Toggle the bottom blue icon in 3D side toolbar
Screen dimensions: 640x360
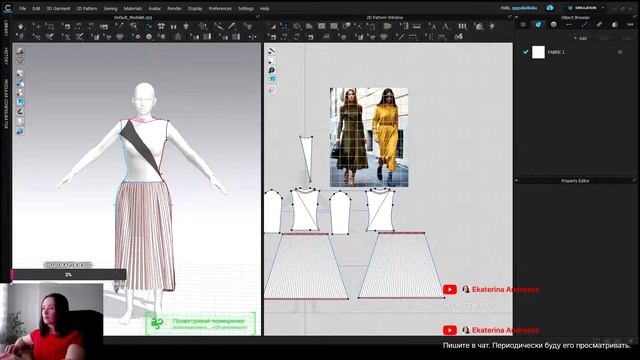(20, 131)
